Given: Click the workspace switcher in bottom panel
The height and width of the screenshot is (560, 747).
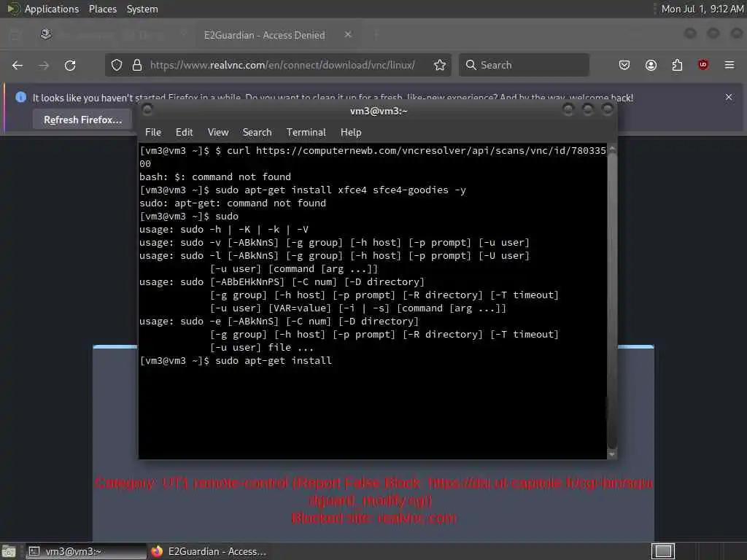Looking at the screenshot, I should (x=663, y=551).
